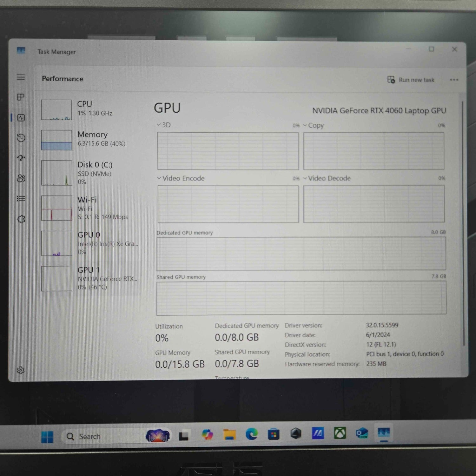The height and width of the screenshot is (476, 476).
Task: Open the Services sidebar icon
Action: [x=21, y=219]
